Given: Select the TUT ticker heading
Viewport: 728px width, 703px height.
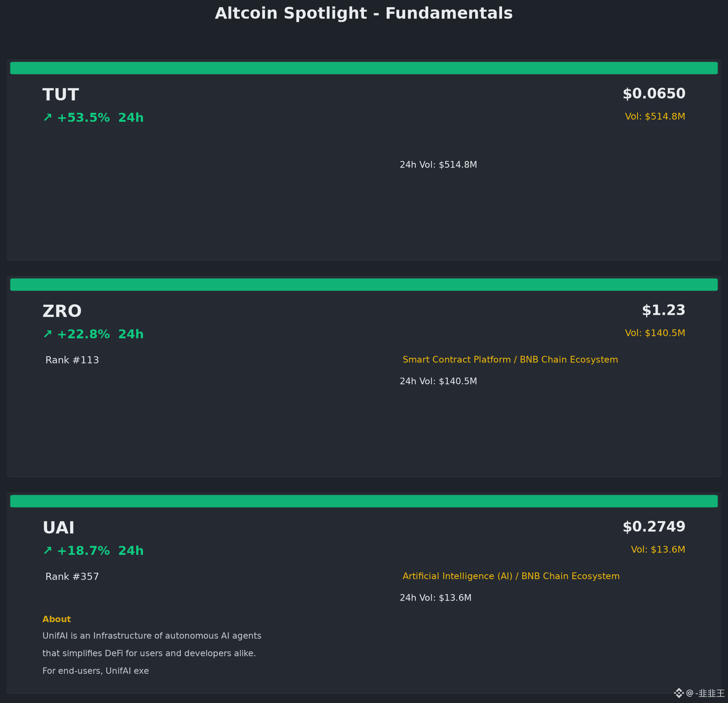Looking at the screenshot, I should click(60, 95).
